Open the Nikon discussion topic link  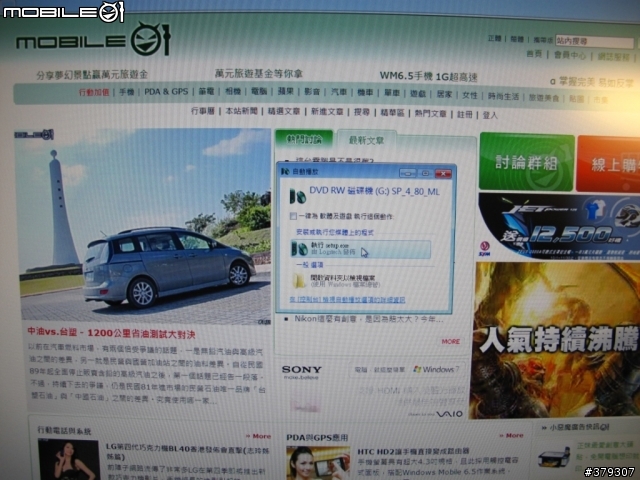pyautogui.click(x=369, y=319)
